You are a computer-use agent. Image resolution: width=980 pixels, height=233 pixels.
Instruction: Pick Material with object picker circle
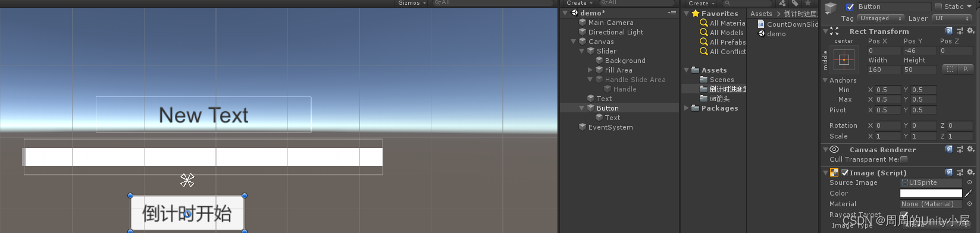969,204
